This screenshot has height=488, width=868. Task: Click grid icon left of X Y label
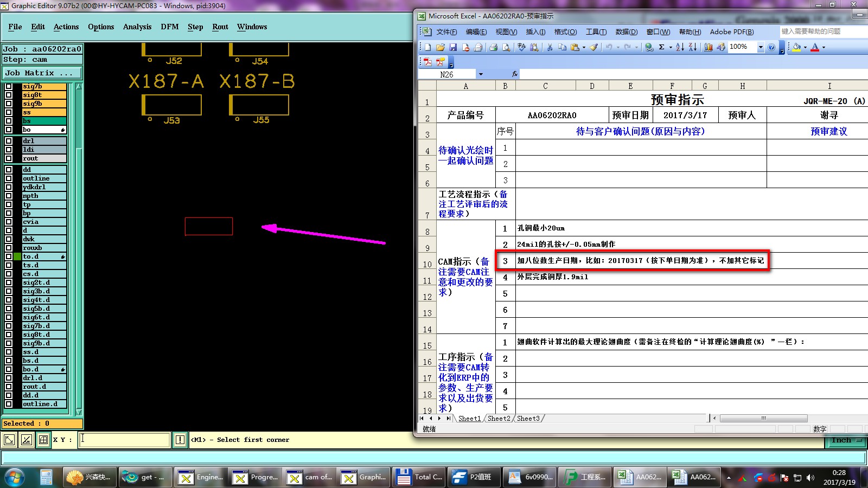[x=43, y=440]
